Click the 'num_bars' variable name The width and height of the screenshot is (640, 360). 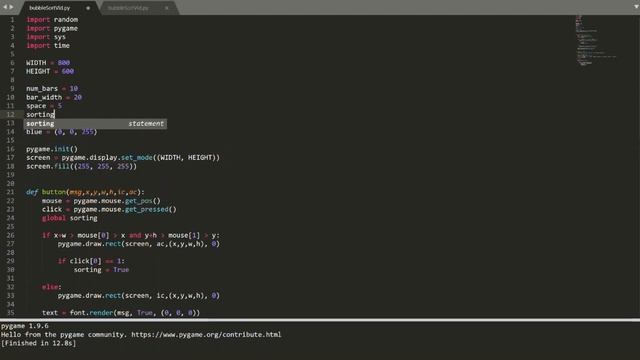(x=42, y=89)
